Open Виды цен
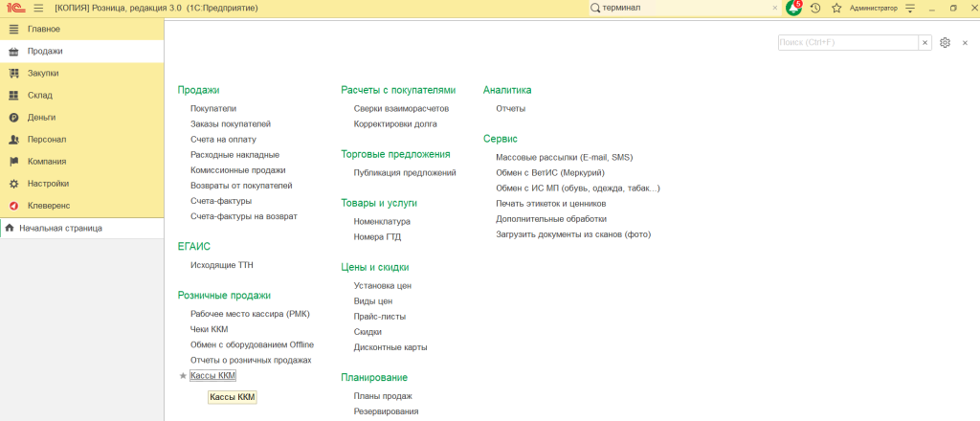Screen dimensions: 980x421 tap(373, 301)
